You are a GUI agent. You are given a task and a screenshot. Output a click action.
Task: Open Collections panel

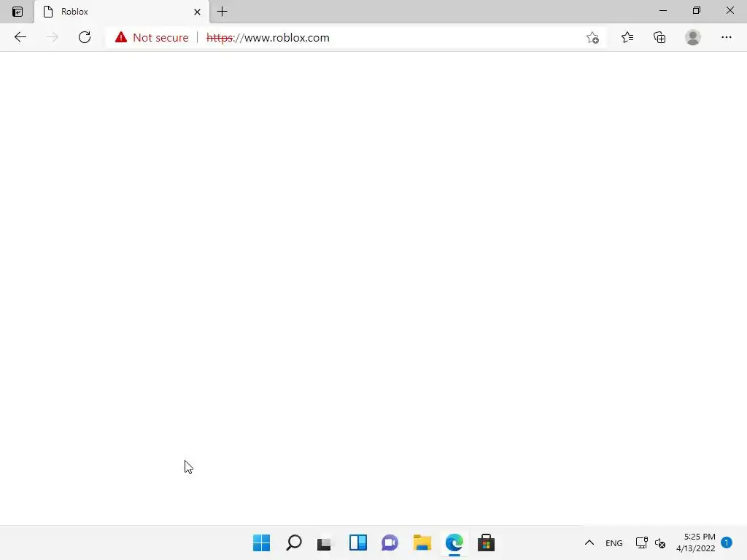[659, 37]
